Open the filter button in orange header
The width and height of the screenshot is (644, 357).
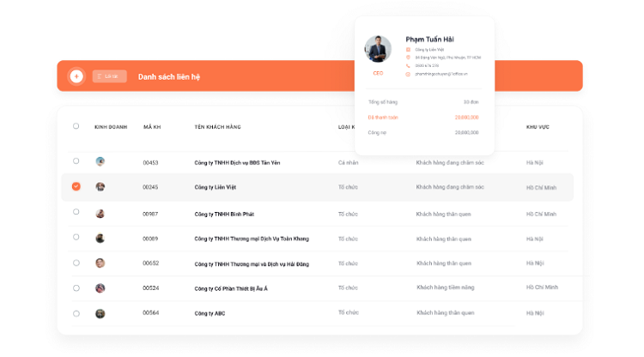109,76
